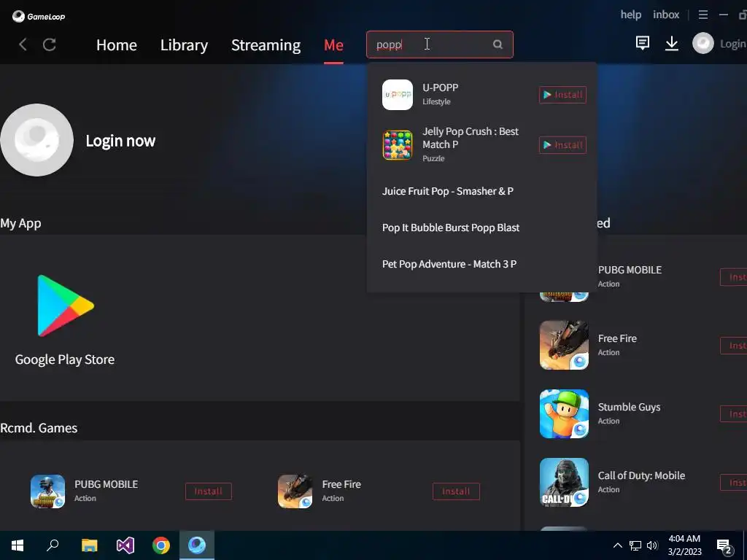Open the Google Play Store app icon
This screenshot has height=560, width=747.
click(x=65, y=306)
